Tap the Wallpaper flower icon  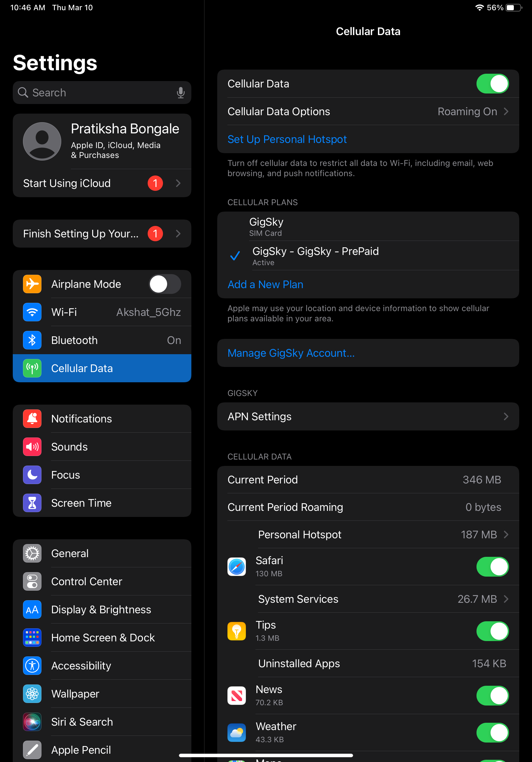32,694
